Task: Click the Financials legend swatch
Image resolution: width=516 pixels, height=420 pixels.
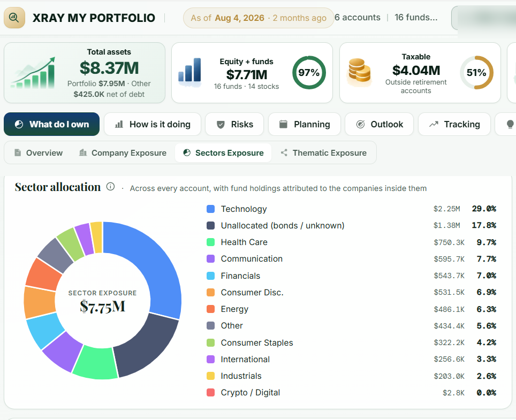Action: pos(210,276)
